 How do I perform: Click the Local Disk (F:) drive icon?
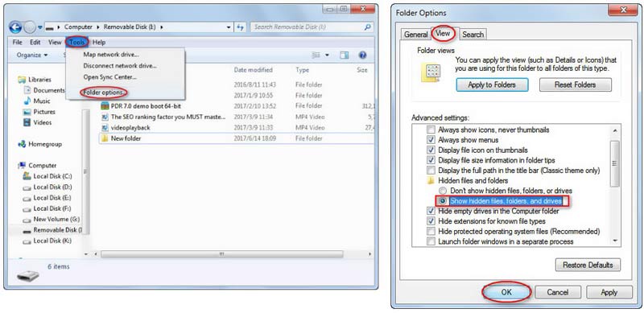click(x=27, y=208)
